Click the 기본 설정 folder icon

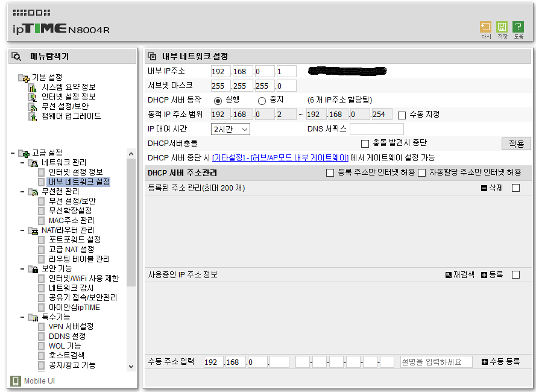click(x=24, y=78)
